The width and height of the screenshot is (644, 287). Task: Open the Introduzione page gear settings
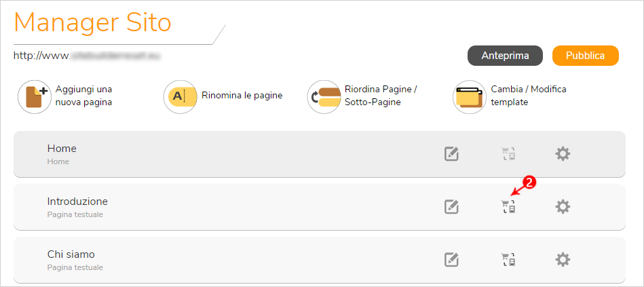(x=563, y=206)
